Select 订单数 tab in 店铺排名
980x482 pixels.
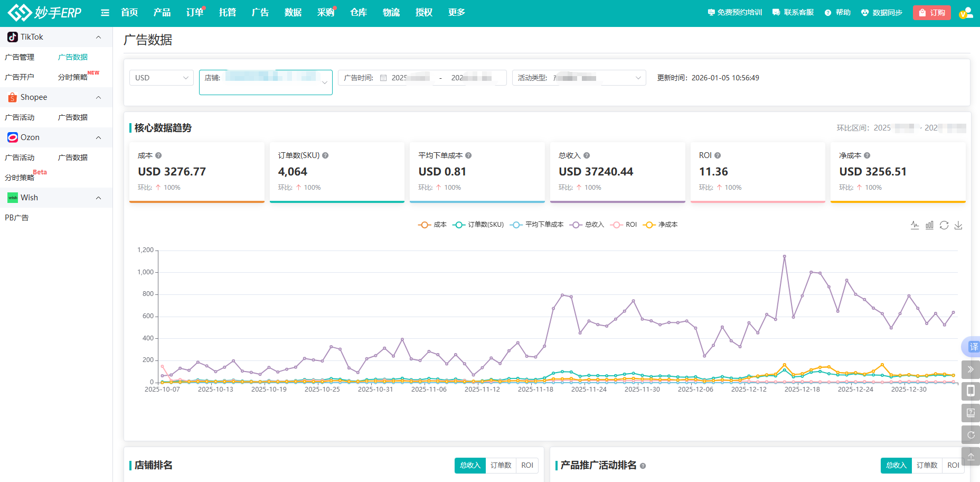point(501,465)
